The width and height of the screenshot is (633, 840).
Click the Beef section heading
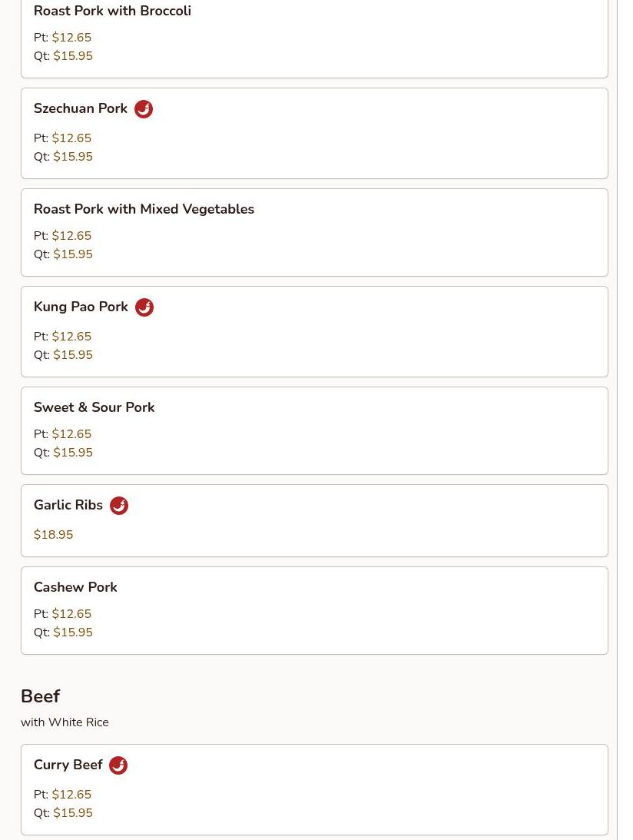click(x=40, y=696)
